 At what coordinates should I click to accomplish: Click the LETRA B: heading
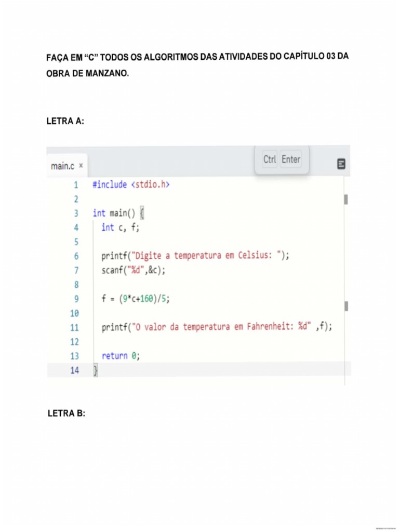pos(66,413)
